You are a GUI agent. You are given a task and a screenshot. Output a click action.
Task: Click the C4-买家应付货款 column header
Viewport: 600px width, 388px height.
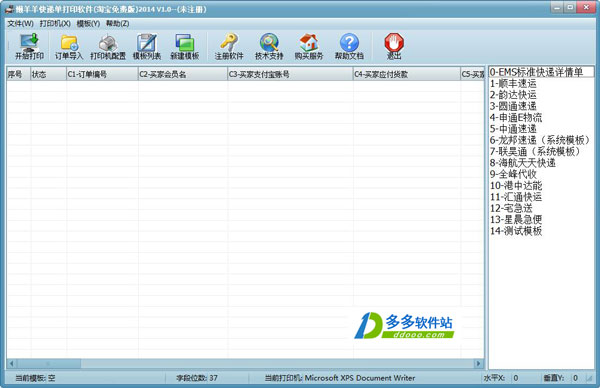coord(406,74)
